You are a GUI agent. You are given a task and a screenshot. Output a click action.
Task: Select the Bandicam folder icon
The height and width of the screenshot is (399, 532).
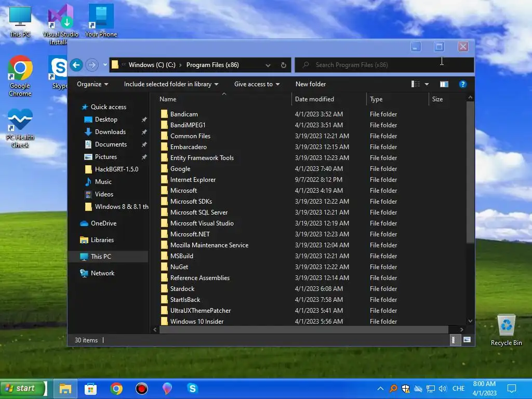(x=164, y=114)
